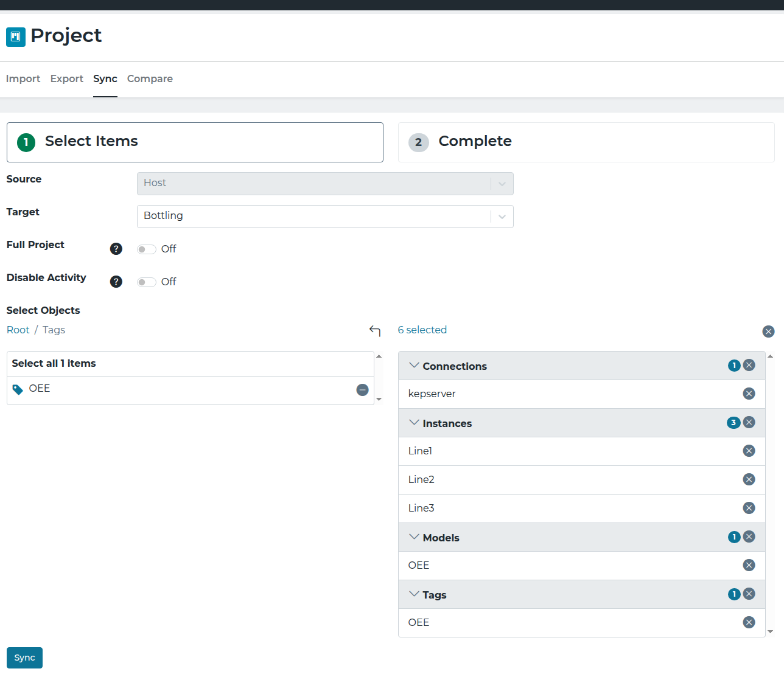Click the tag icon next to OEE
The height and width of the screenshot is (677, 784).
coord(17,389)
